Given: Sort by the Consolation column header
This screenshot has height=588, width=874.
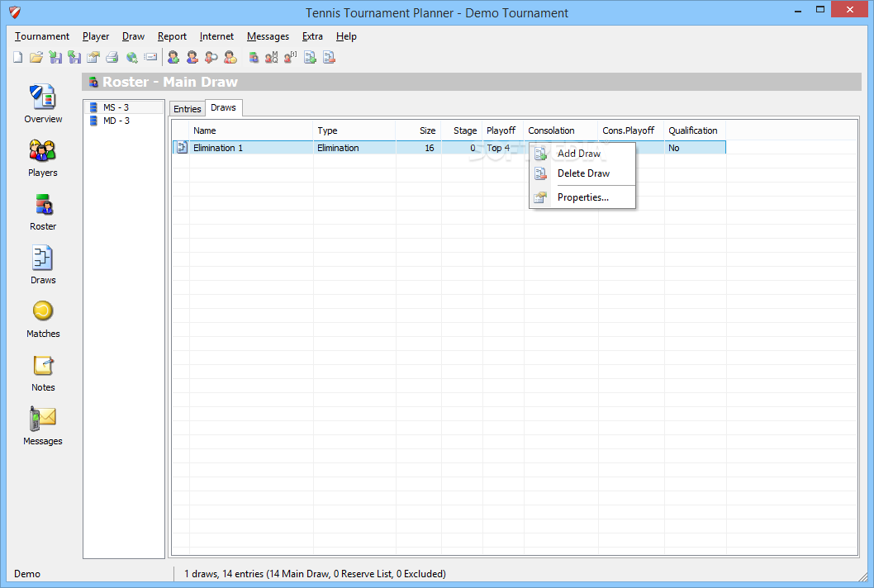Looking at the screenshot, I should tap(561, 130).
